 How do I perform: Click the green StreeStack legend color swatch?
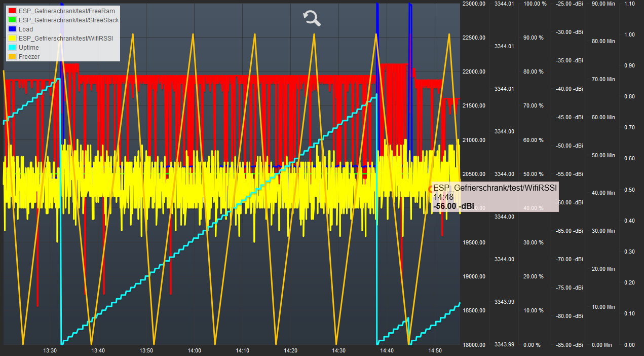coord(12,20)
